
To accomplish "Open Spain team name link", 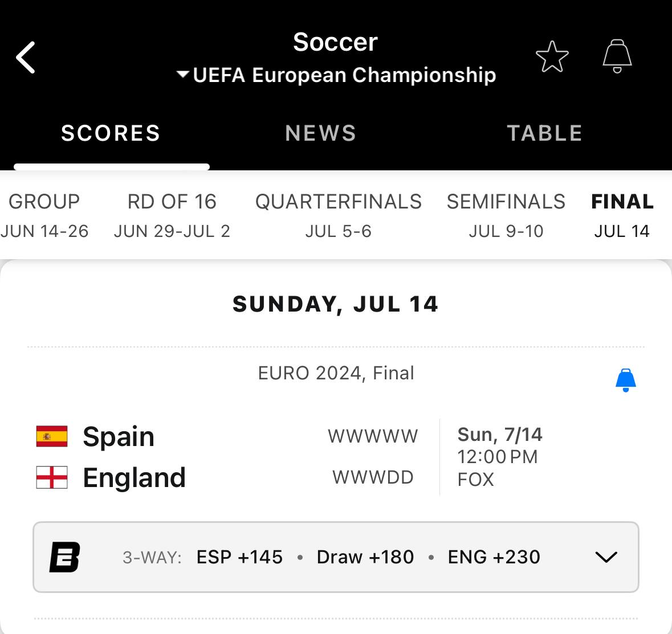I will pos(119,436).
